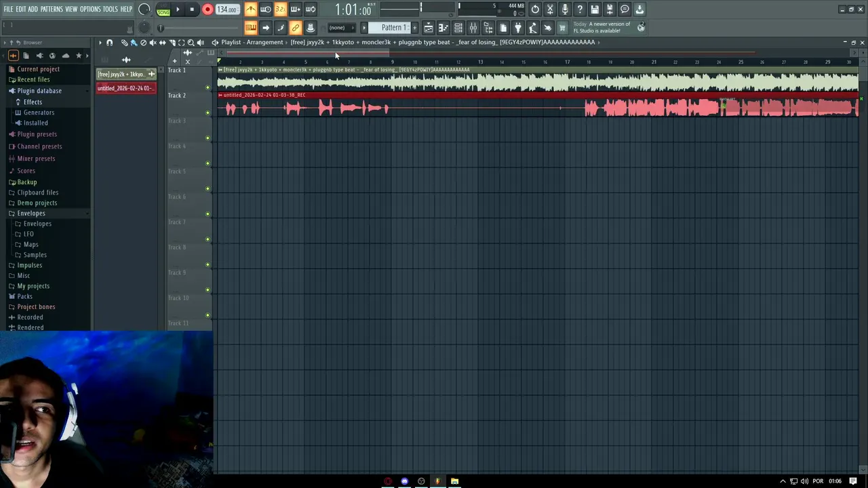Open the EDIT menu
Viewport: 868px width, 488px height.
click(x=21, y=9)
